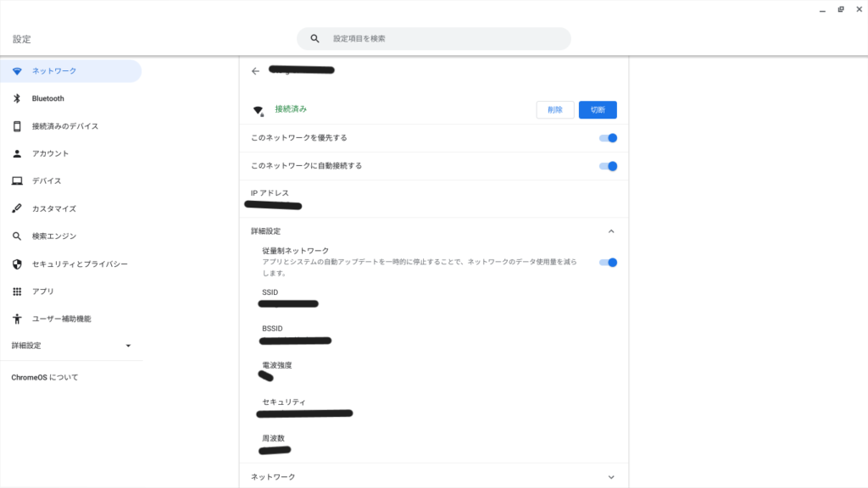Collapse the 詳細設定 section in network details
The height and width of the screenshot is (488, 868).
pyautogui.click(x=611, y=231)
